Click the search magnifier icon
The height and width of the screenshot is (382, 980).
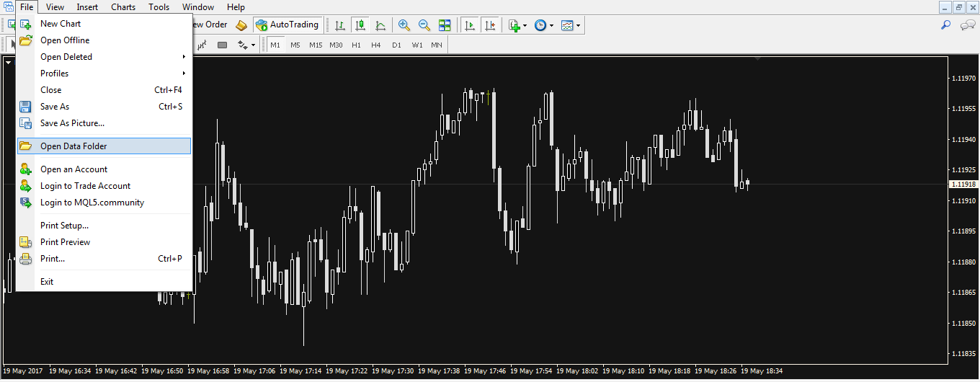[946, 25]
